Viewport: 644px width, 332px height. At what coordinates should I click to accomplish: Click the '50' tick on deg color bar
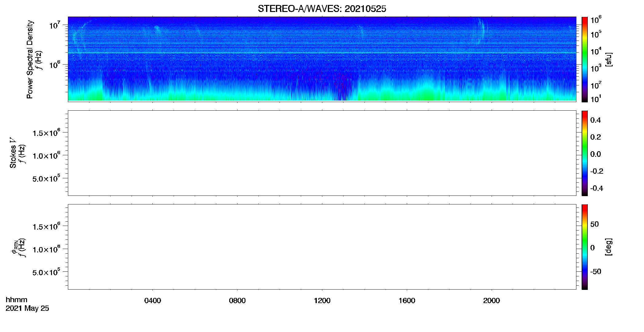click(x=595, y=224)
